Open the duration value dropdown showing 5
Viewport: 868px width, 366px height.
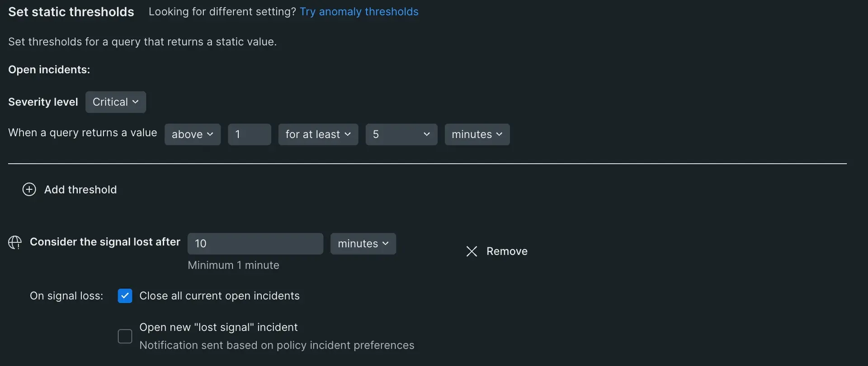(x=401, y=135)
